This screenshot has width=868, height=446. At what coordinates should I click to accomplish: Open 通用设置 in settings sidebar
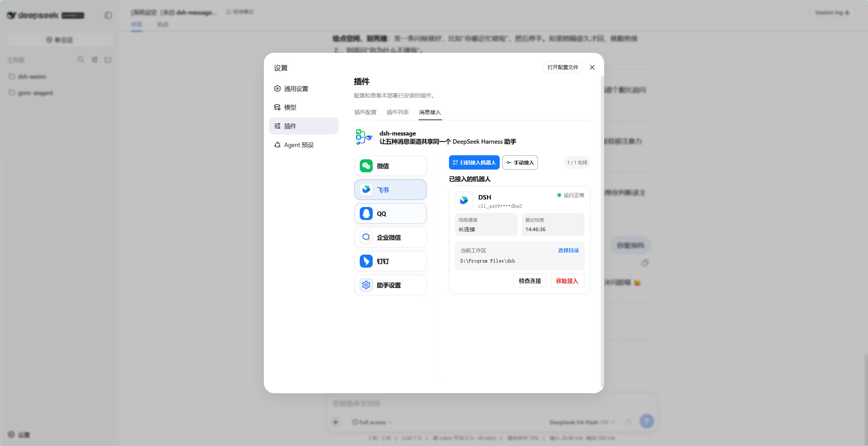coord(304,89)
